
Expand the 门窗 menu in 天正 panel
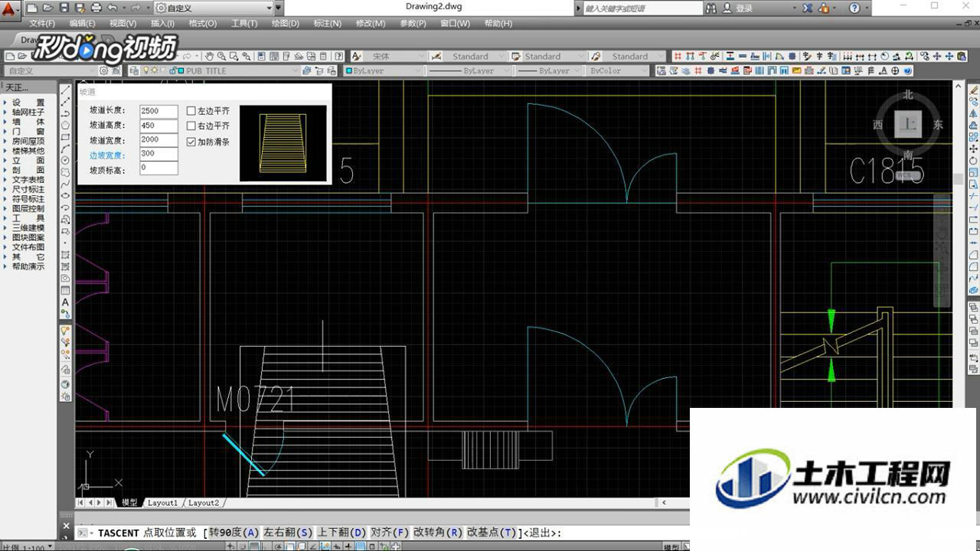coord(28,132)
